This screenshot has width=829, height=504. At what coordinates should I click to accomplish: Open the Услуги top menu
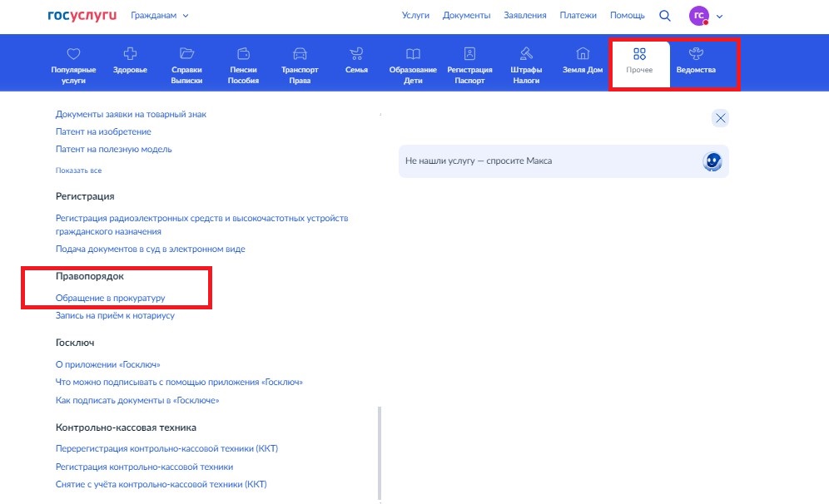415,15
